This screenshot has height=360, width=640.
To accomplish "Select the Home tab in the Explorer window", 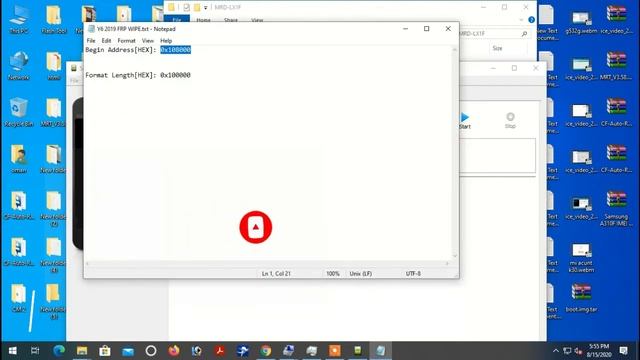I will (203, 20).
